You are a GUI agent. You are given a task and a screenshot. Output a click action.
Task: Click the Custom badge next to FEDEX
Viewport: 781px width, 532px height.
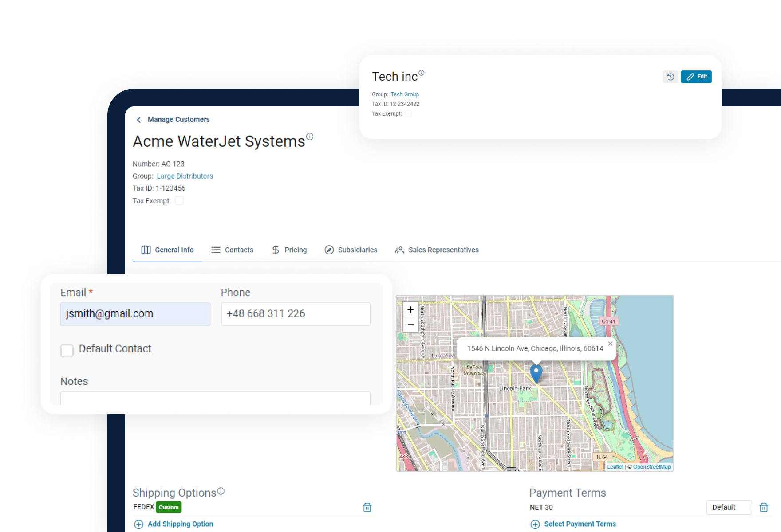tap(169, 507)
